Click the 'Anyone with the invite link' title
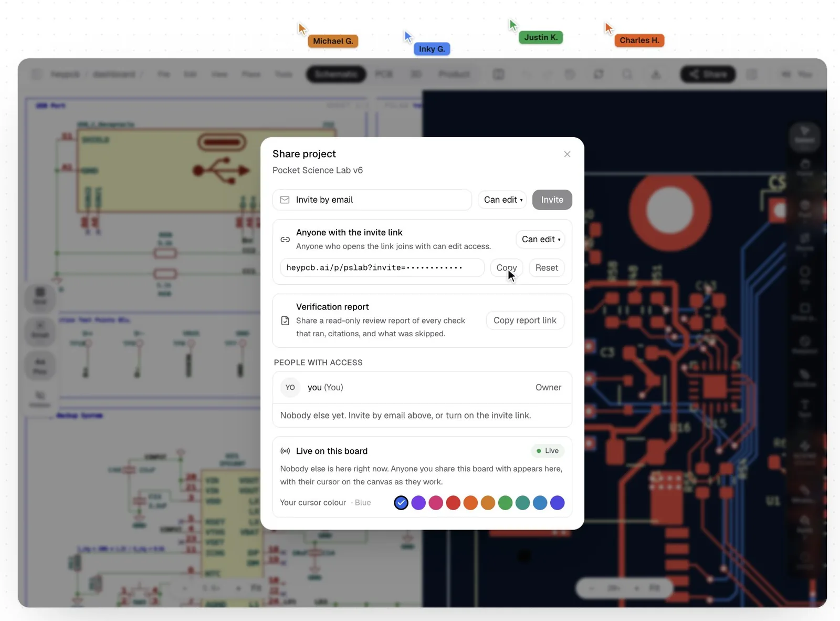This screenshot has width=840, height=621. [349, 232]
